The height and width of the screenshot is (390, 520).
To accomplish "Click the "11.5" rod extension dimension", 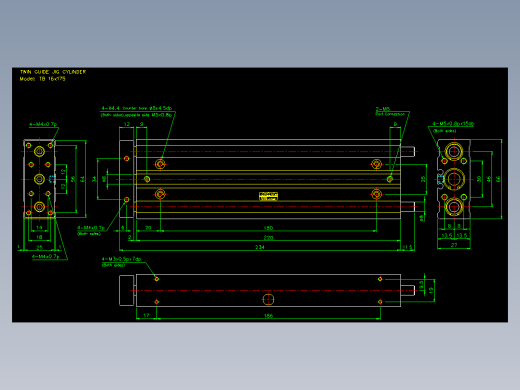I will 408,247.
